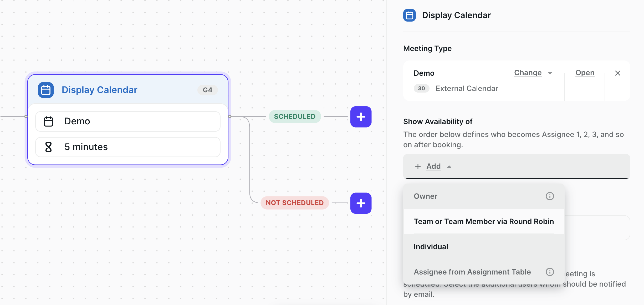This screenshot has height=305, width=644.
Task: Open the Demo meeting type link
Action: 585,73
